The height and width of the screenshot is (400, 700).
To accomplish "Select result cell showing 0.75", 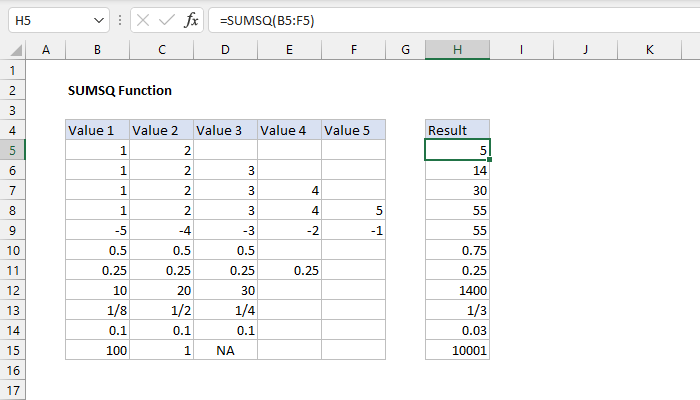I will coord(457,250).
